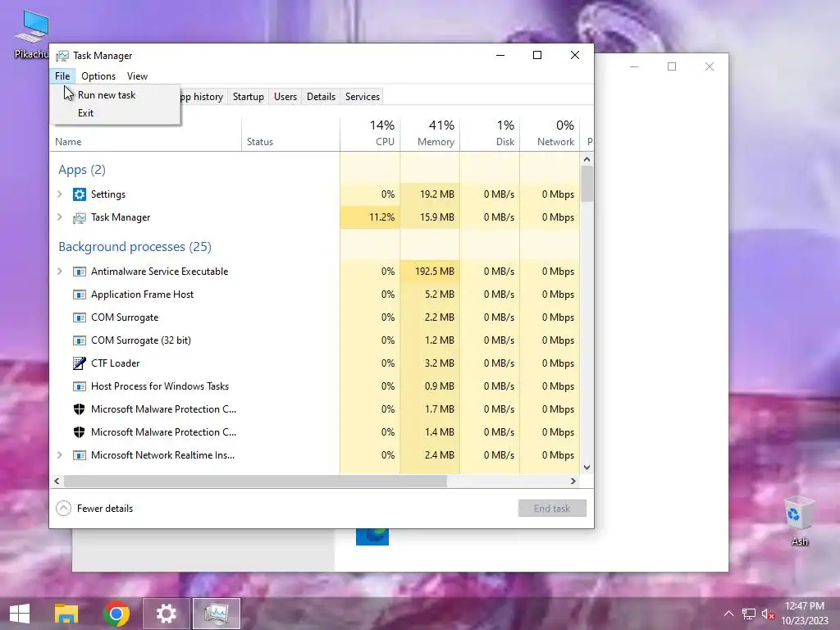Viewport: 840px width, 630px height.
Task: Expand the Task Manager process entry
Action: pos(60,217)
